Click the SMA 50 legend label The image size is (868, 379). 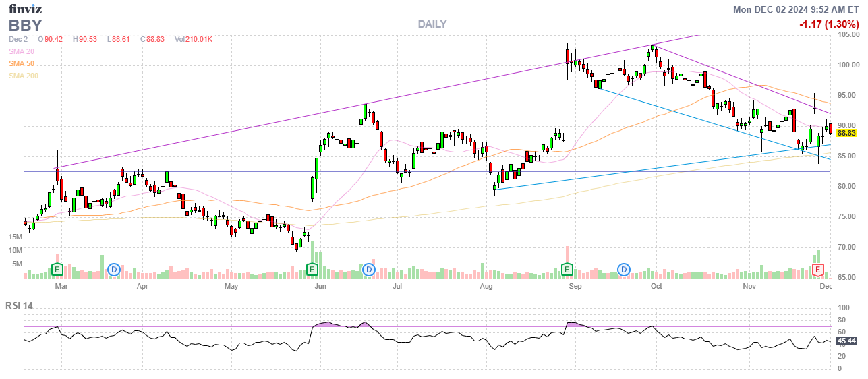click(x=22, y=63)
